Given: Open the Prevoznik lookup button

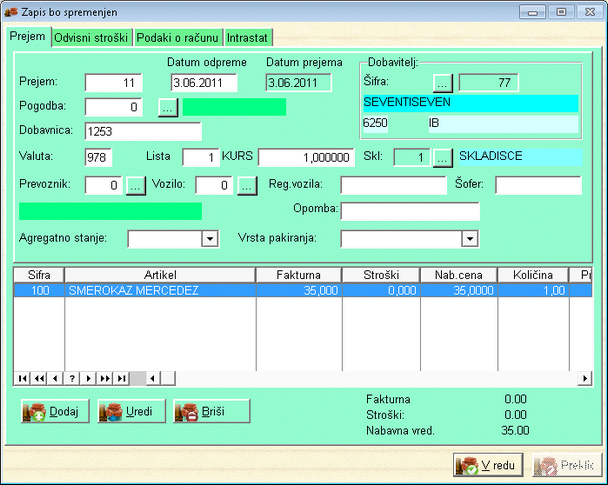Looking at the screenshot, I should tap(136, 185).
